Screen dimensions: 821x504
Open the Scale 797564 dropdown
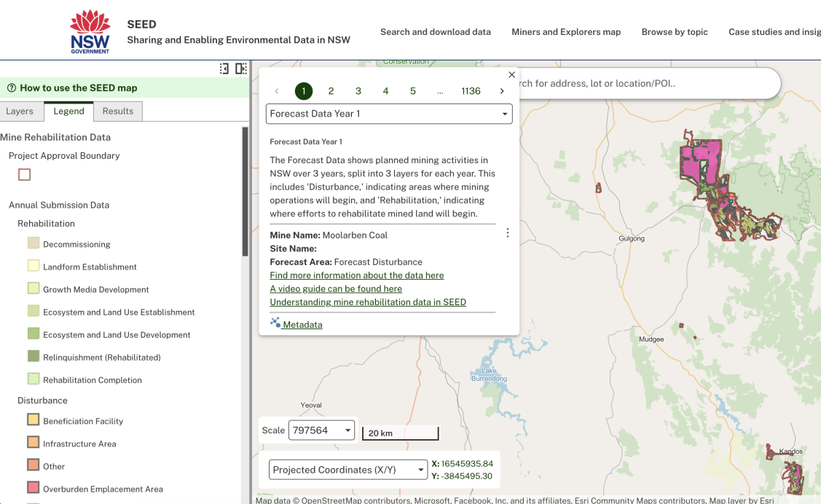point(321,430)
